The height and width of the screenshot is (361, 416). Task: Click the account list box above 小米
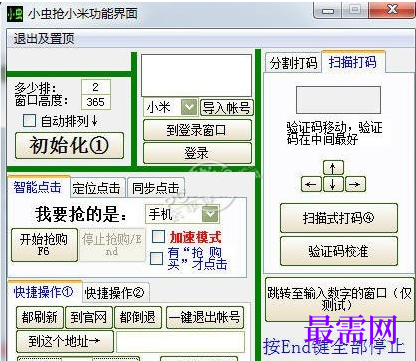click(x=197, y=76)
